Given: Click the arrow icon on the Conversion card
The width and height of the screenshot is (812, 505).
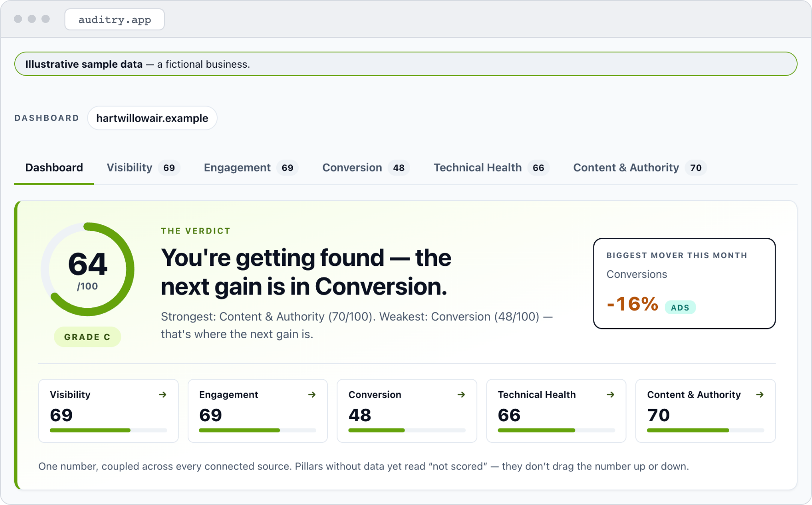Looking at the screenshot, I should point(461,394).
